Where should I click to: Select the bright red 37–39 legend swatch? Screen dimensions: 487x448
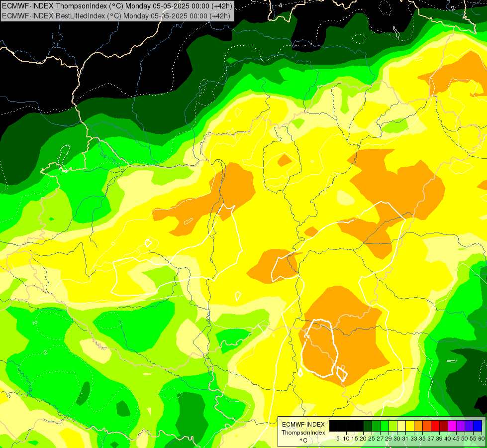click(435, 426)
